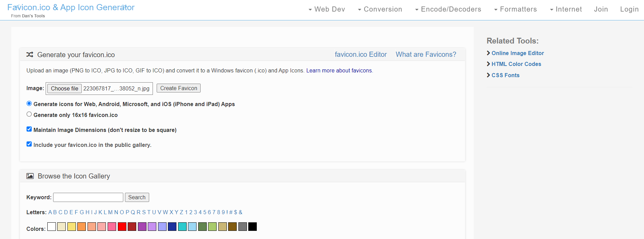The image size is (644, 239).
Task: Go to the Login page
Action: coord(629,9)
